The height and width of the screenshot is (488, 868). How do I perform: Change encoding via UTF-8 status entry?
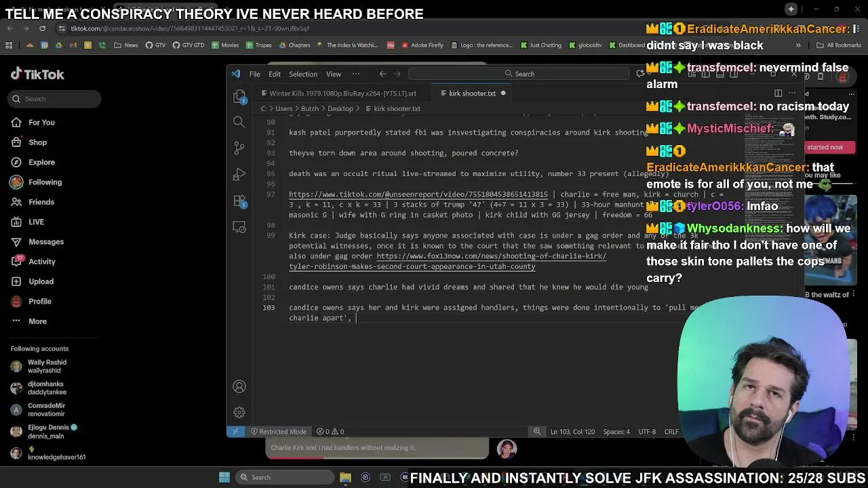pyautogui.click(x=647, y=432)
